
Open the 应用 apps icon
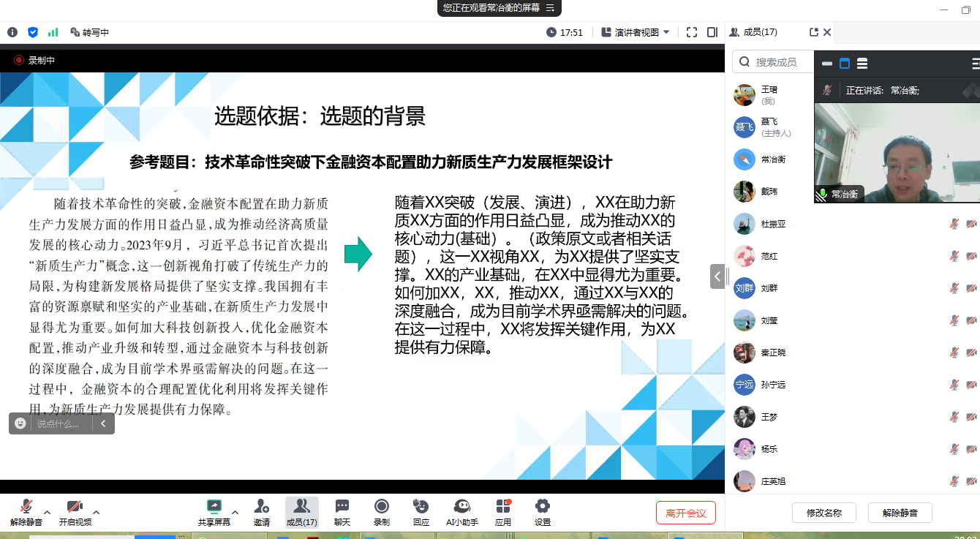click(502, 507)
